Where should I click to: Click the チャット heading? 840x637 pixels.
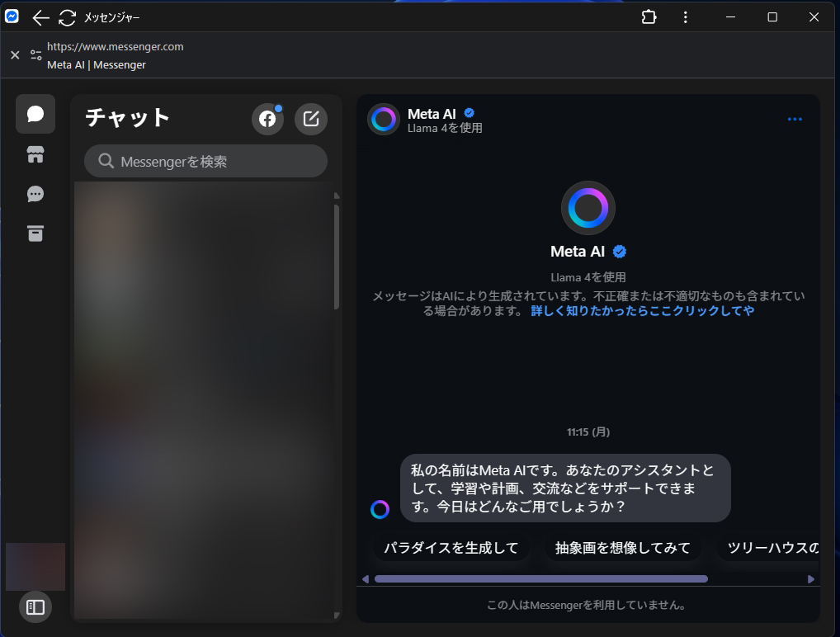(127, 118)
